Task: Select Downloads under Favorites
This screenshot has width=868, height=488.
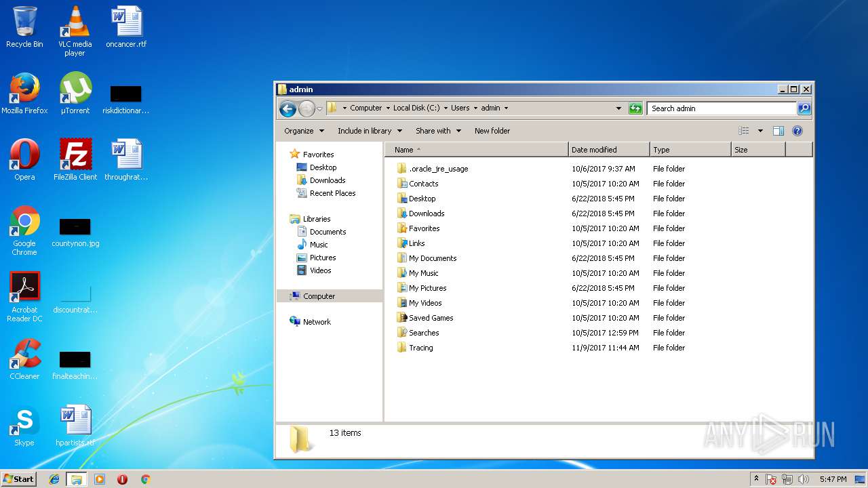Action: tap(328, 180)
